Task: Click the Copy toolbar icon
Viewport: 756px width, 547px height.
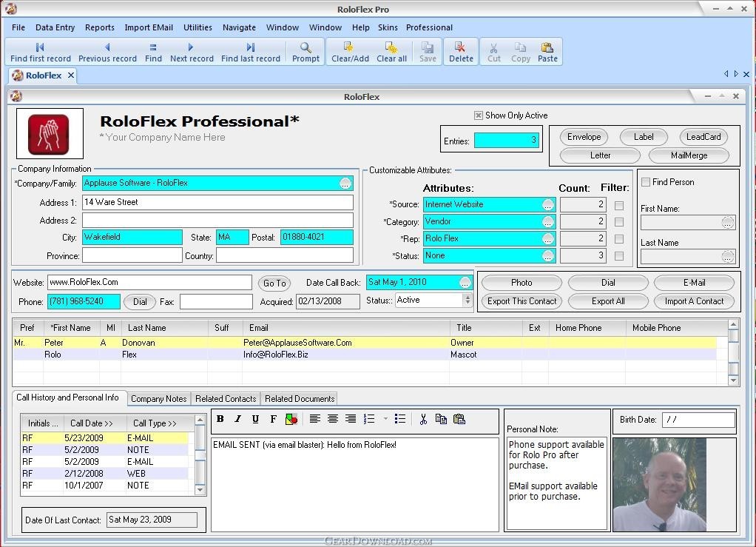Action: coord(520,52)
